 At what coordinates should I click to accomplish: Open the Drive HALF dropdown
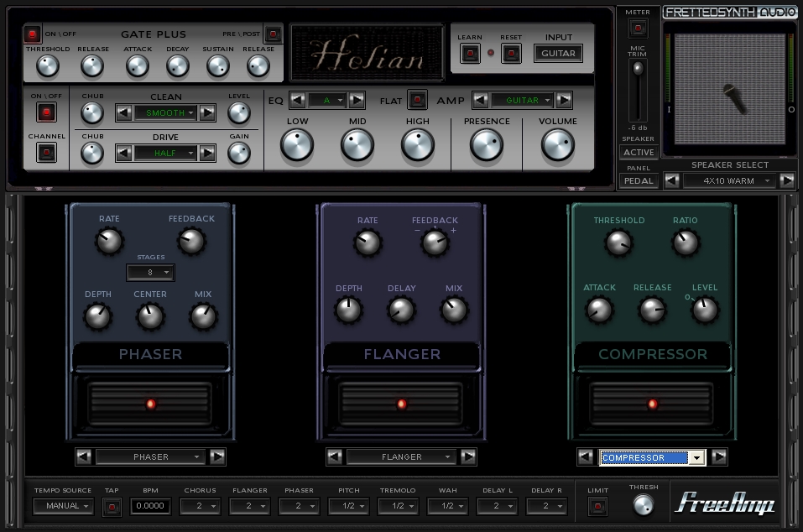[165, 153]
